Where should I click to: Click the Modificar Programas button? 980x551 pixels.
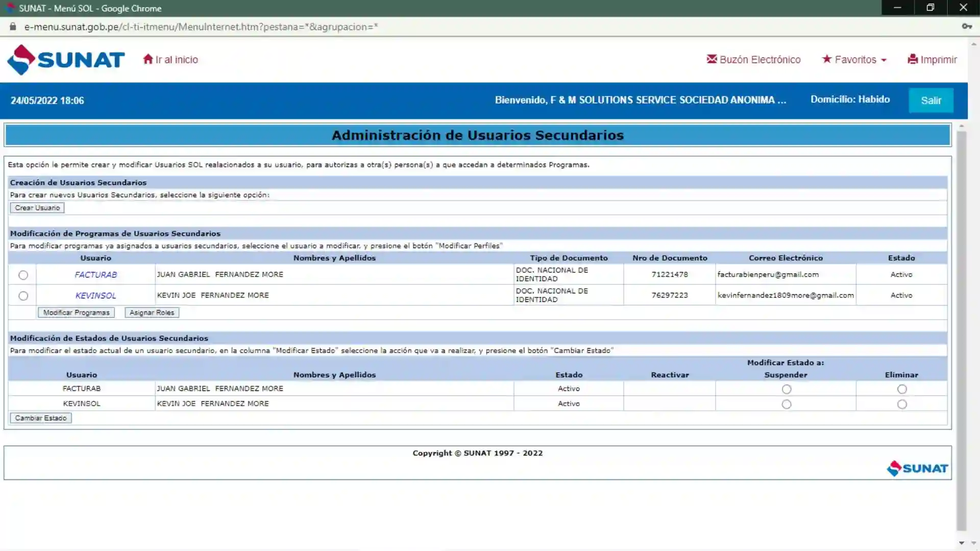(x=76, y=313)
